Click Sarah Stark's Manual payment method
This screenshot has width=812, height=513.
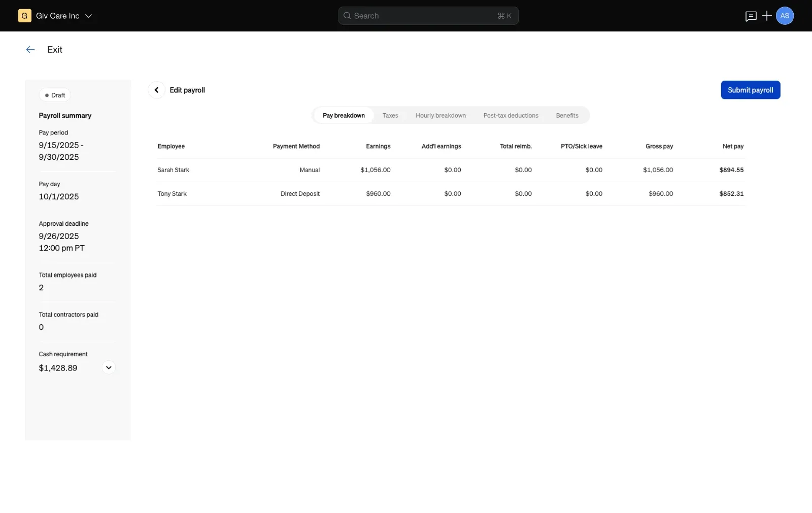(310, 170)
